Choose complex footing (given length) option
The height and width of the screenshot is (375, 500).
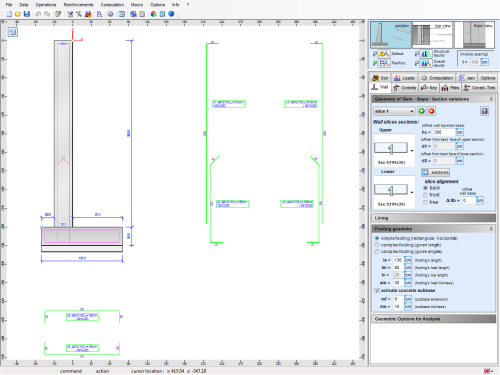(377, 245)
